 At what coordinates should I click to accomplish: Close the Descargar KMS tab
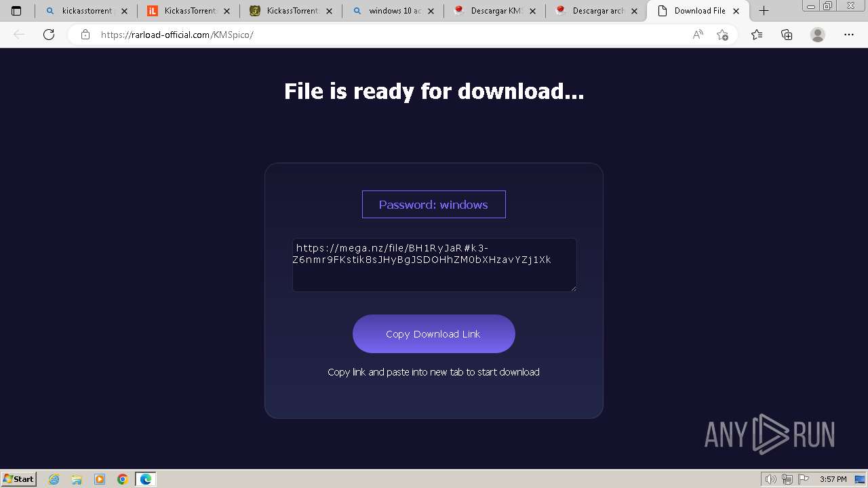[x=532, y=11]
